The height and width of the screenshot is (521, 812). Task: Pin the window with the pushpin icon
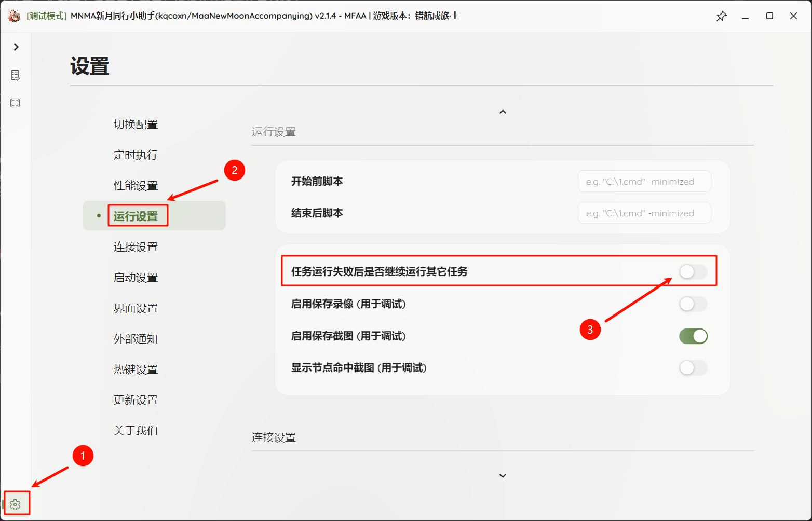coord(721,16)
